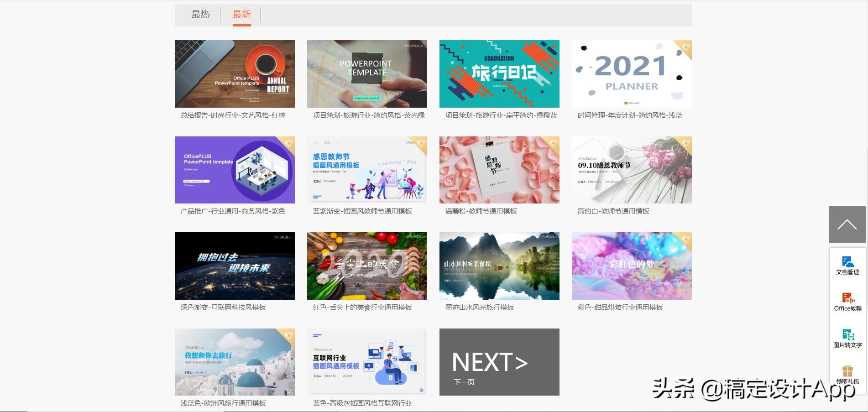This screenshot has width=868, height=412.
Task: Open the 舌尖上的美食 food template thumbnail
Action: [366, 266]
